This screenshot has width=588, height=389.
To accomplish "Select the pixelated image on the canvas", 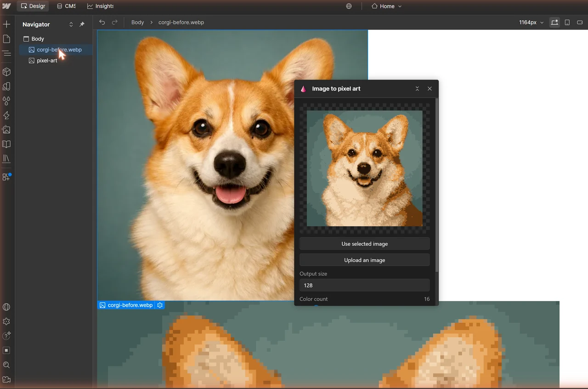I will [328, 345].
